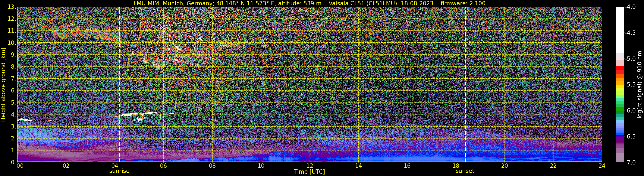This screenshot has height=176, width=644.
Task: Click the '-7.0' colorbar tick label
Action: (630, 163)
